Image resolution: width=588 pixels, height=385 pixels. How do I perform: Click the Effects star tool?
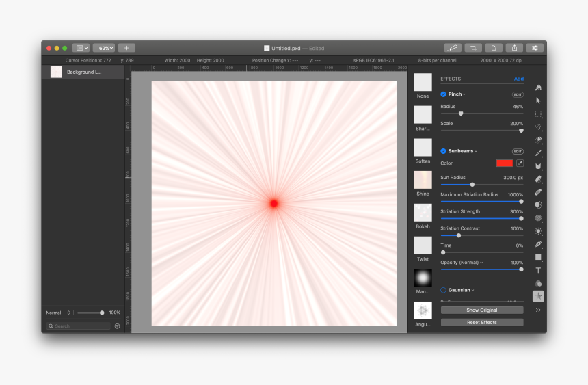tap(538, 296)
